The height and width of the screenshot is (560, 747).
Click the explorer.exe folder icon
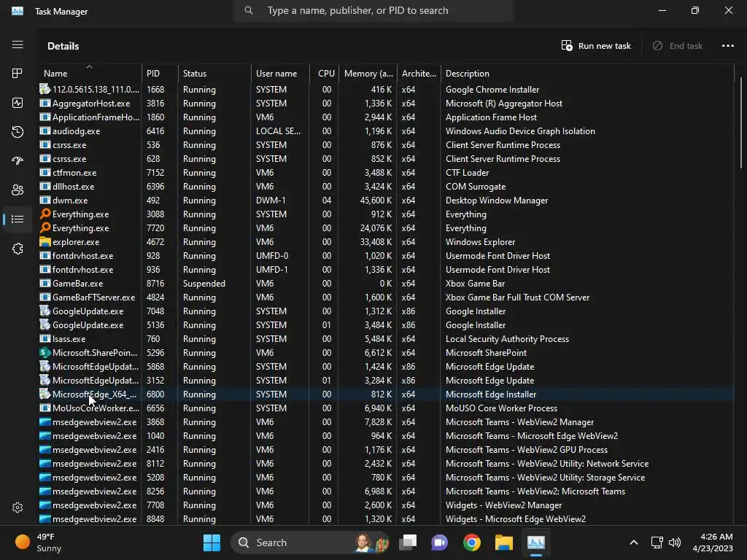(x=44, y=241)
